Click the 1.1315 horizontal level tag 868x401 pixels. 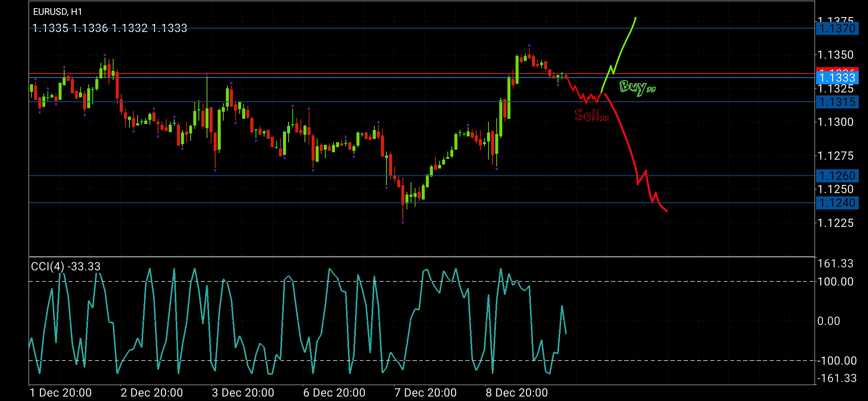(x=837, y=102)
